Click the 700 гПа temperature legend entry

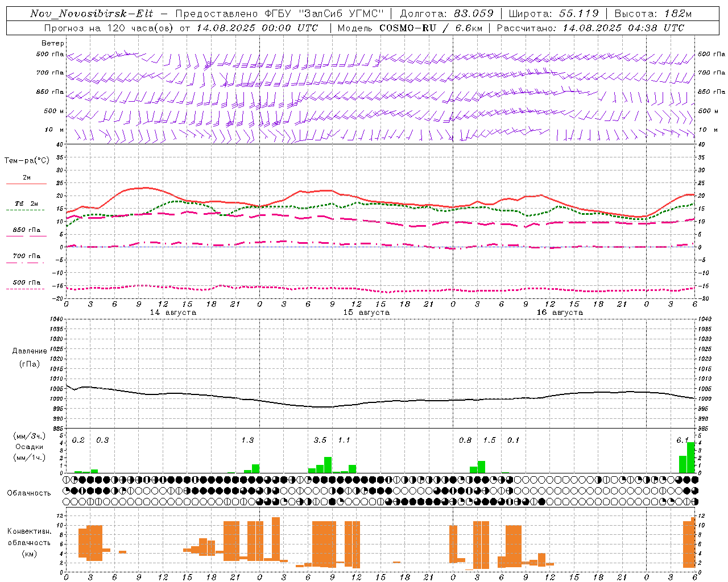click(27, 256)
